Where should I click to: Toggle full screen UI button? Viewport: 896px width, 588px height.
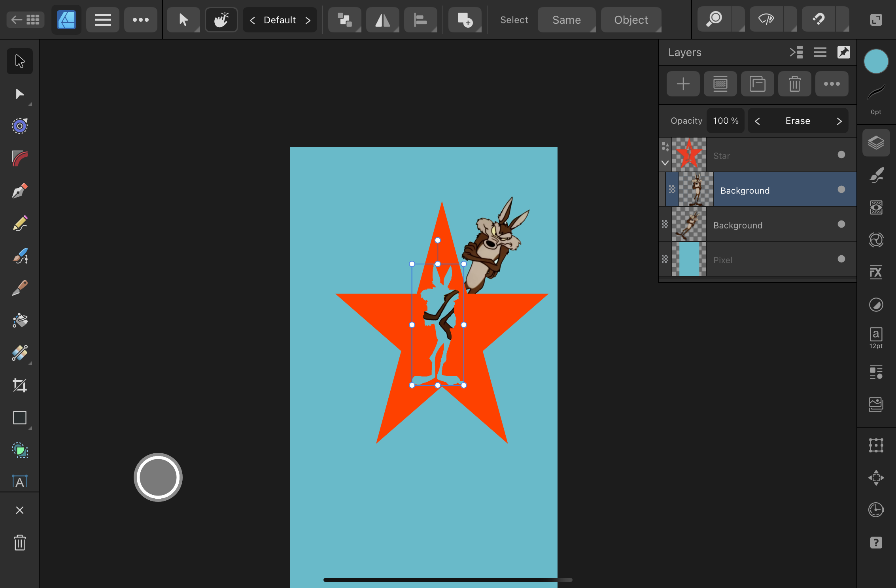point(876,20)
